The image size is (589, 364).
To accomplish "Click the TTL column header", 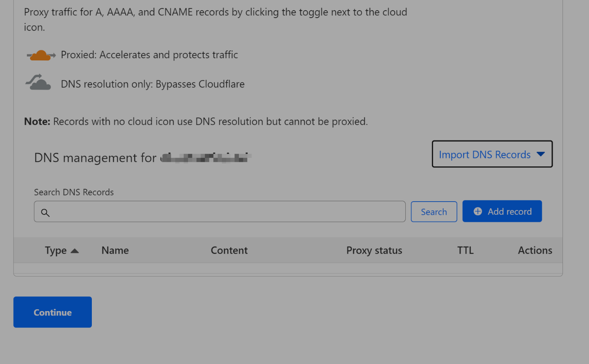I will pos(465,250).
